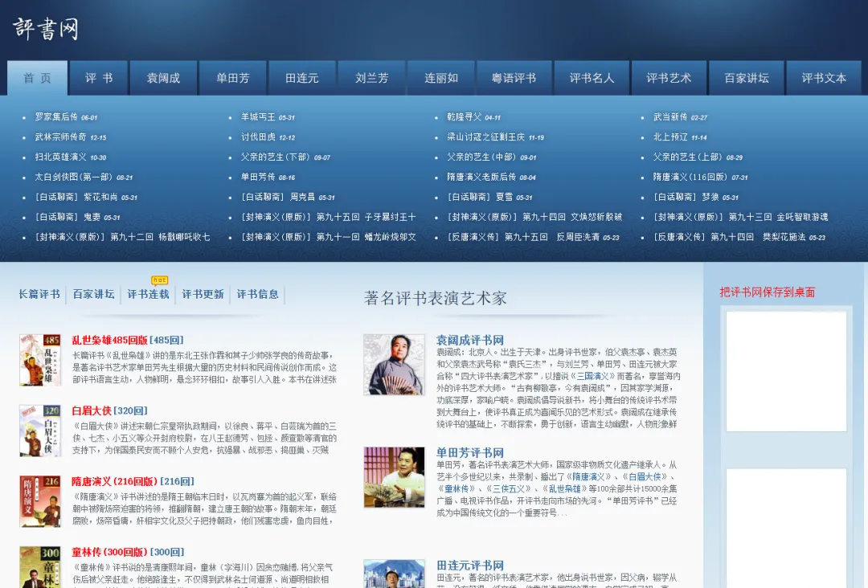The height and width of the screenshot is (588, 868).
Task: Switch to the 评书更新 sub-tab
Action: (x=203, y=294)
